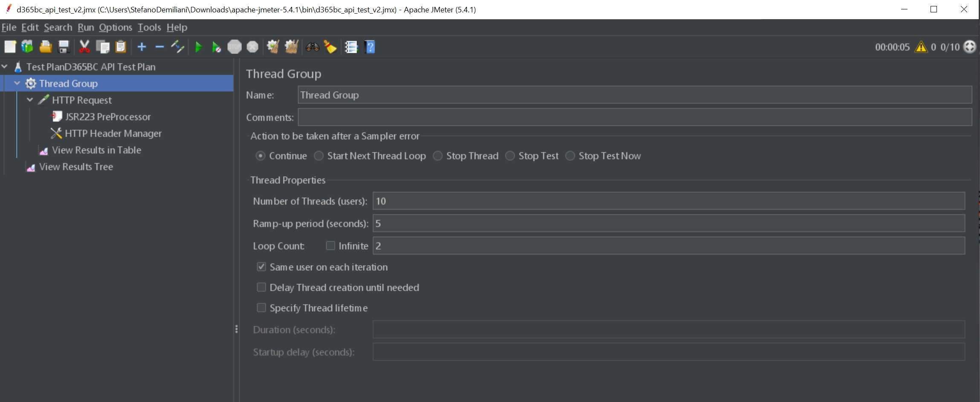This screenshot has width=980, height=402.
Task: Click Start no pauses icon
Action: pyautogui.click(x=216, y=47)
